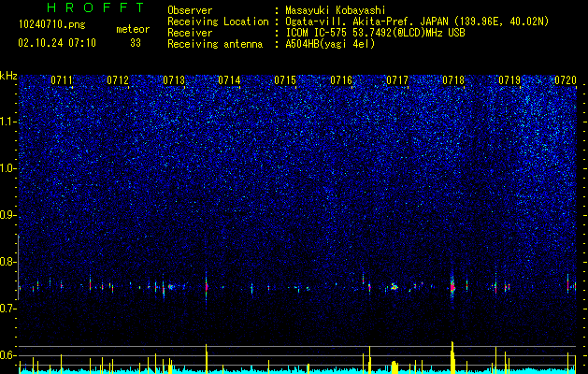Screen dimensions: 588x374
Task: Click the kHz axis unit label
Action: coord(8,76)
